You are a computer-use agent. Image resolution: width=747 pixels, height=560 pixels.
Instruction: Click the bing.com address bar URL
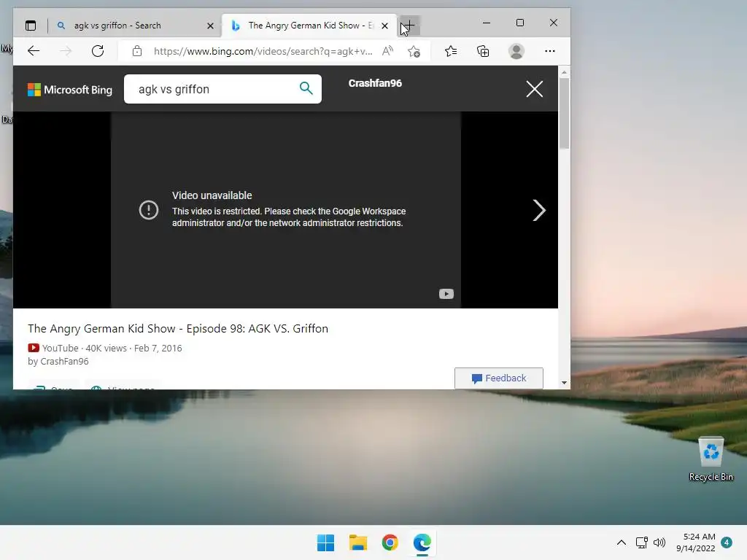pyautogui.click(x=263, y=51)
